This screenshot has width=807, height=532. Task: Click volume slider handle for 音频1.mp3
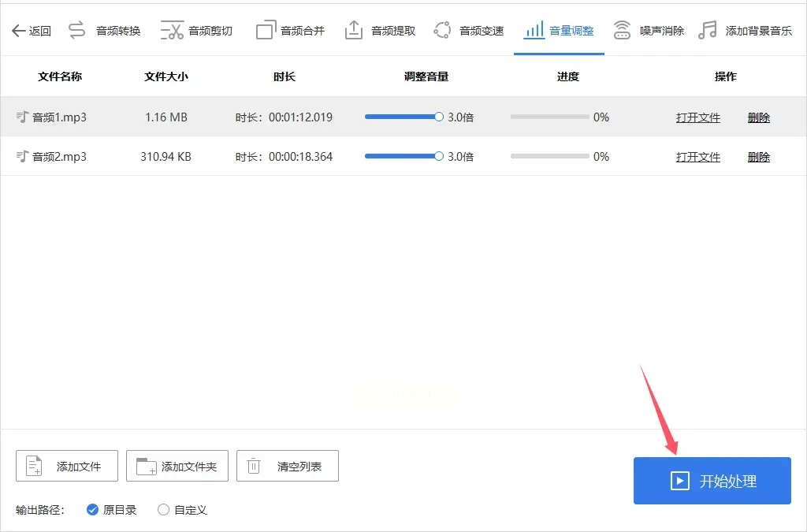pos(438,117)
